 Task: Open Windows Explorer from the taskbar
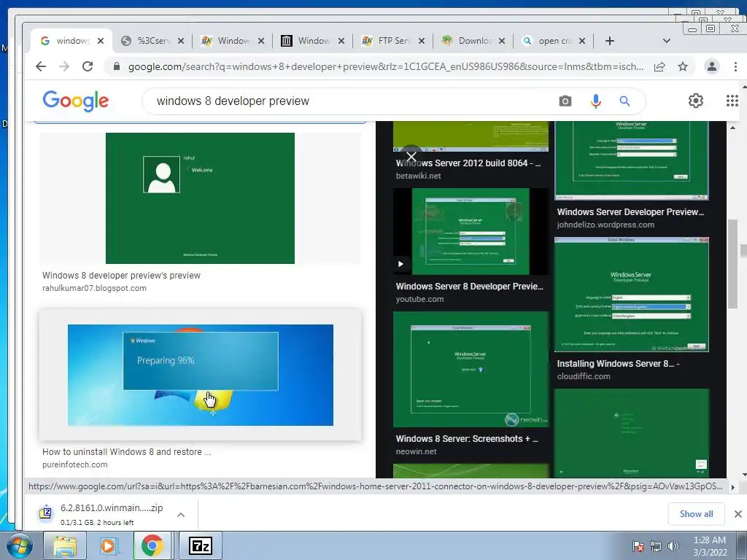[x=65, y=545]
